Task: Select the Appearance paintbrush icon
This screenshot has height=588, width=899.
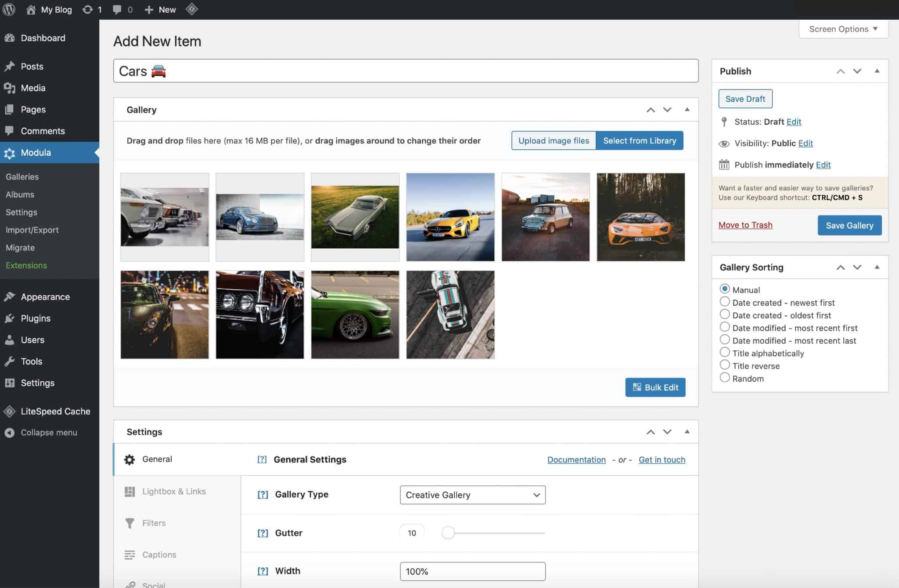Action: tap(10, 296)
